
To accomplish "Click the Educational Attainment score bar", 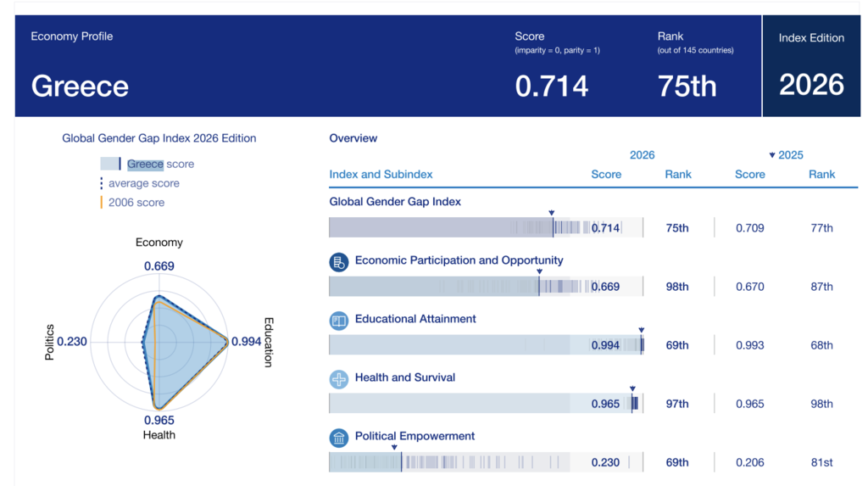I will tap(486, 344).
